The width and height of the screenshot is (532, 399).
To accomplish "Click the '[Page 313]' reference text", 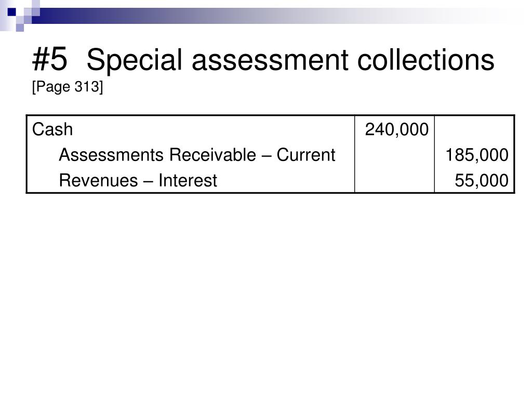I will click(68, 87).
